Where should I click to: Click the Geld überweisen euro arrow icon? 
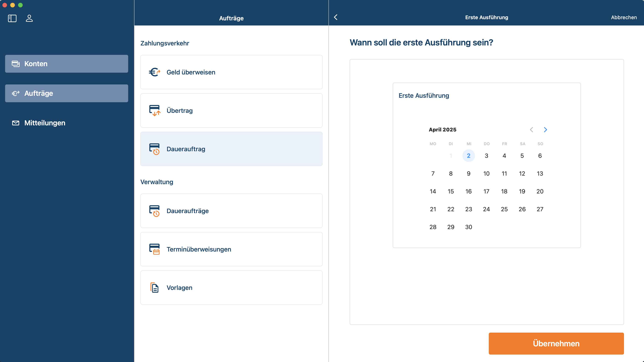[x=154, y=72]
